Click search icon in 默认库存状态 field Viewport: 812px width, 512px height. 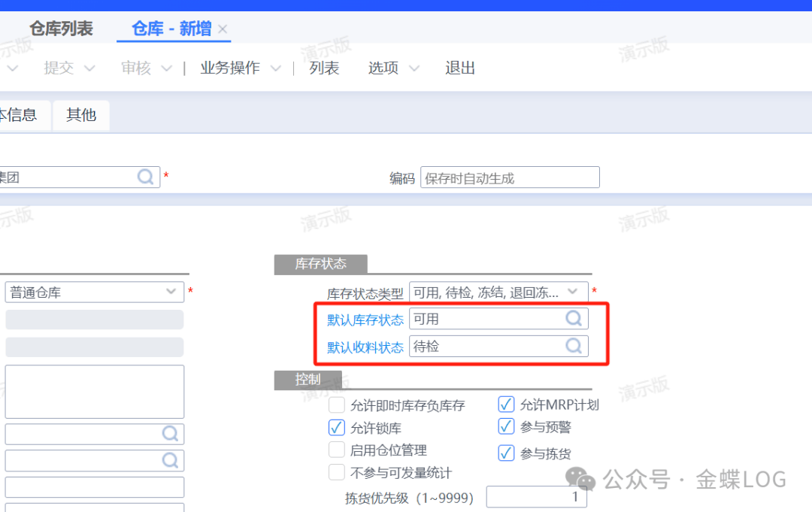click(574, 319)
